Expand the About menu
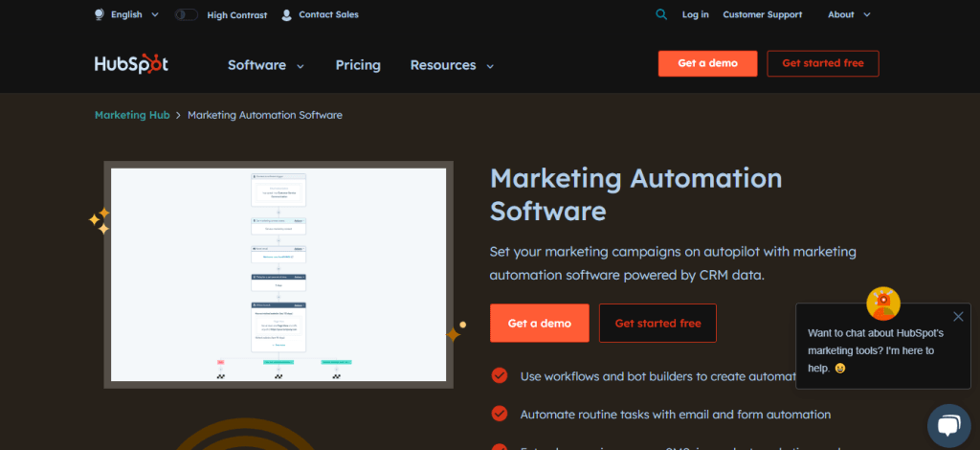 click(849, 14)
